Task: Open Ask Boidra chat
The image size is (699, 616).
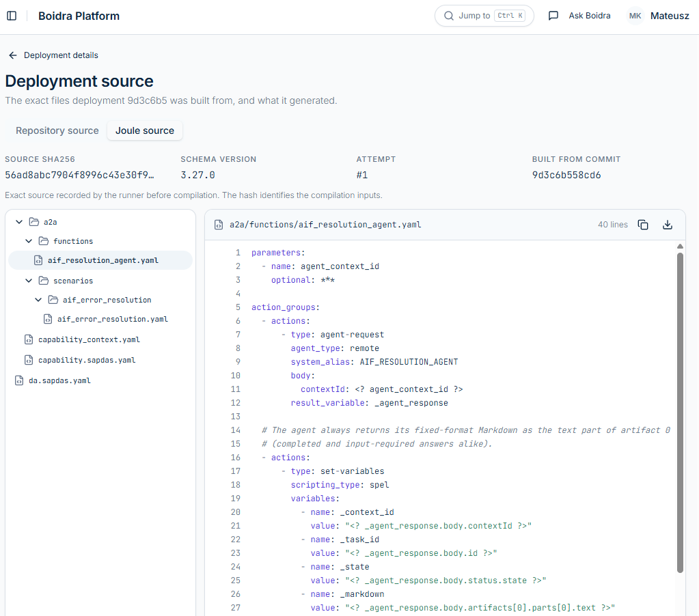Action: tap(579, 16)
